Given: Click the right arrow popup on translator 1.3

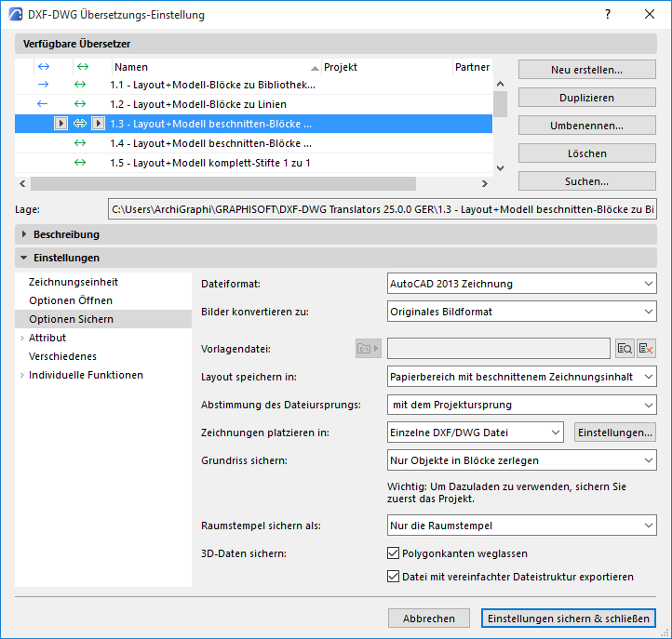Looking at the screenshot, I should 98,124.
